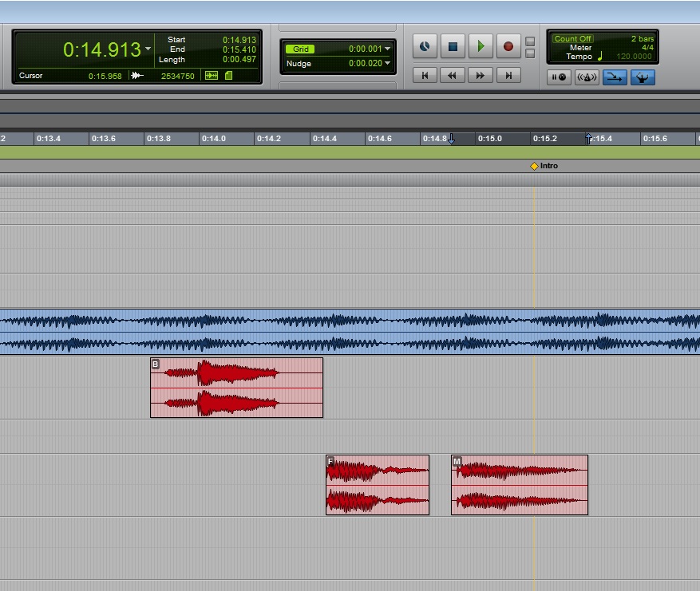Image resolution: width=700 pixels, height=591 pixels.
Task: Click the Nudge label
Action: [299, 63]
